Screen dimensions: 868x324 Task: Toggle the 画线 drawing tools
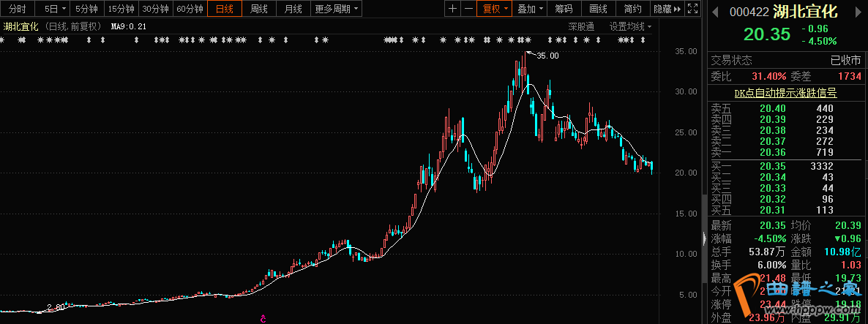click(598, 9)
